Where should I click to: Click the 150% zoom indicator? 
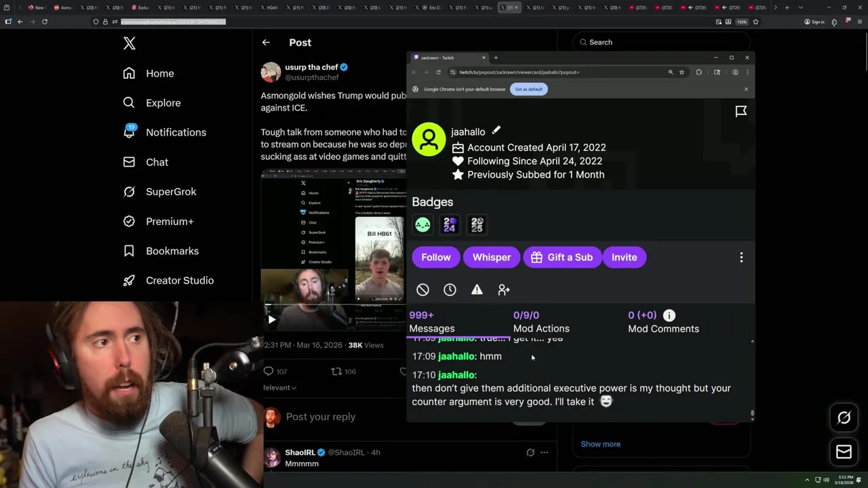(x=742, y=22)
